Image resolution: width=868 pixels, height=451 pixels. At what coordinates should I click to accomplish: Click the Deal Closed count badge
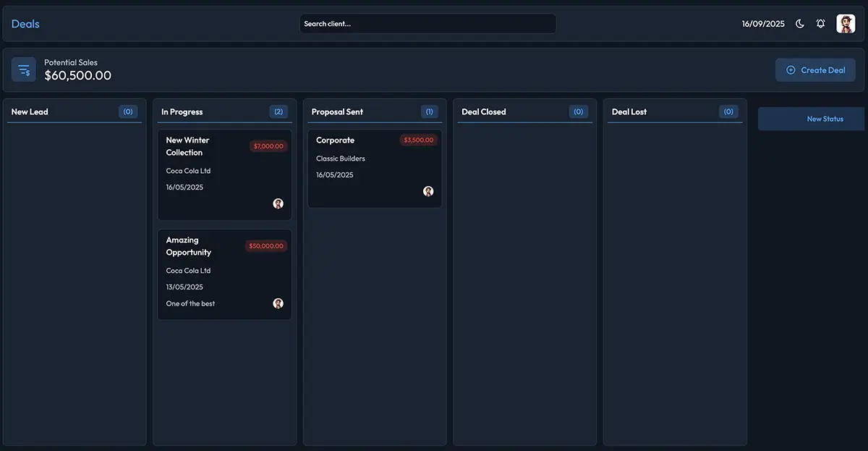tap(578, 112)
